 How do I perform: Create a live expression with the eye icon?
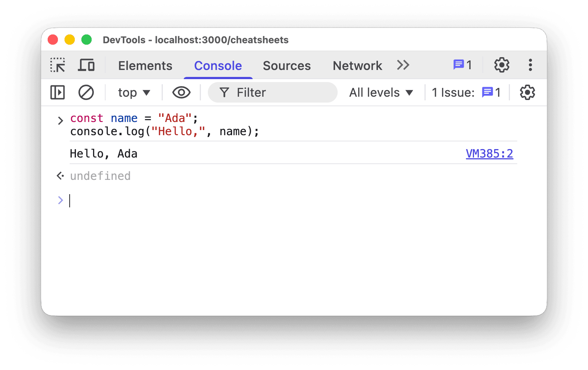[181, 92]
